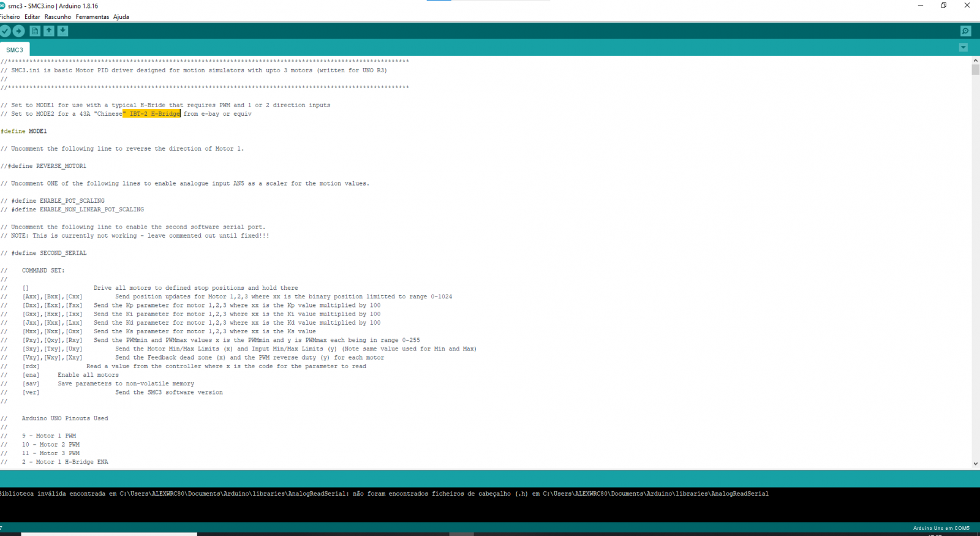The width and height of the screenshot is (980, 536).
Task: Click the "Arduino UNO Pinouts Used" comment
Action: point(55,418)
